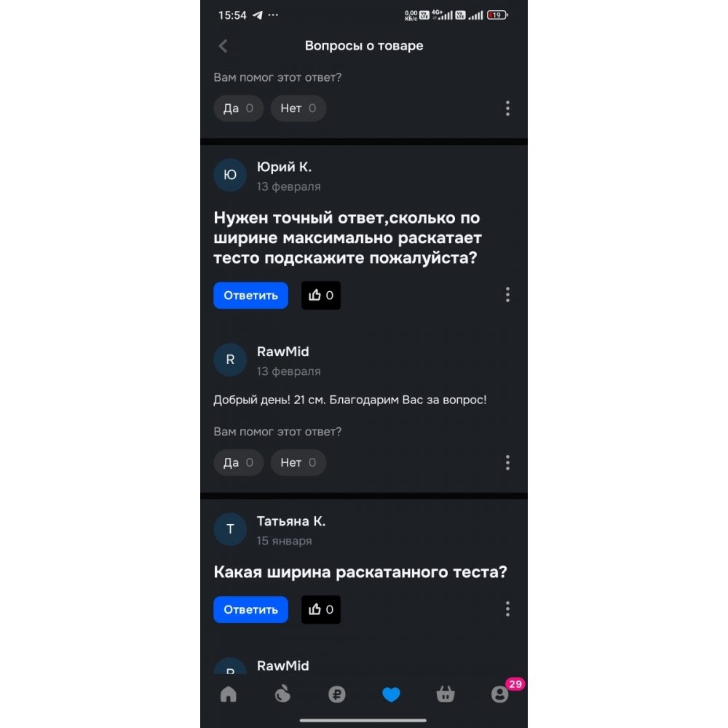Viewport: 728px width, 728px height.
Task: Tap Юрий К.'s avatar
Action: pyautogui.click(x=230, y=175)
